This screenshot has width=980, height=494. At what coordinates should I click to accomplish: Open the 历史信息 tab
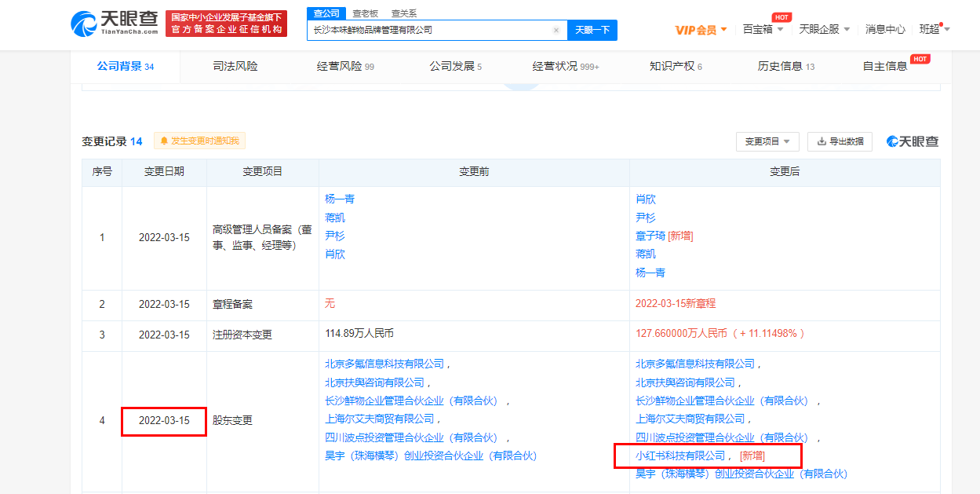[x=786, y=67]
